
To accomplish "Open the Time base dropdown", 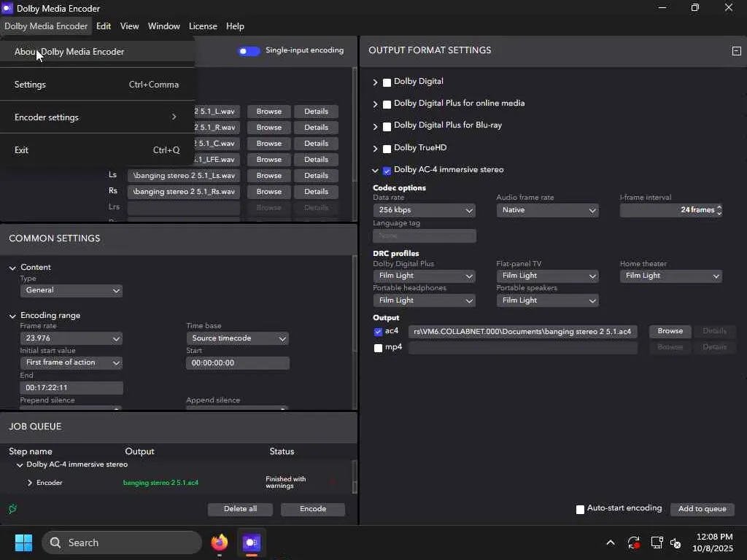I will pyautogui.click(x=237, y=338).
